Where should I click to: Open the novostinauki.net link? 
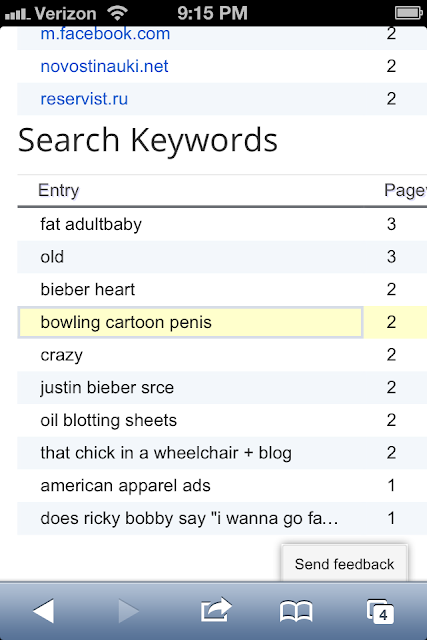click(104, 66)
